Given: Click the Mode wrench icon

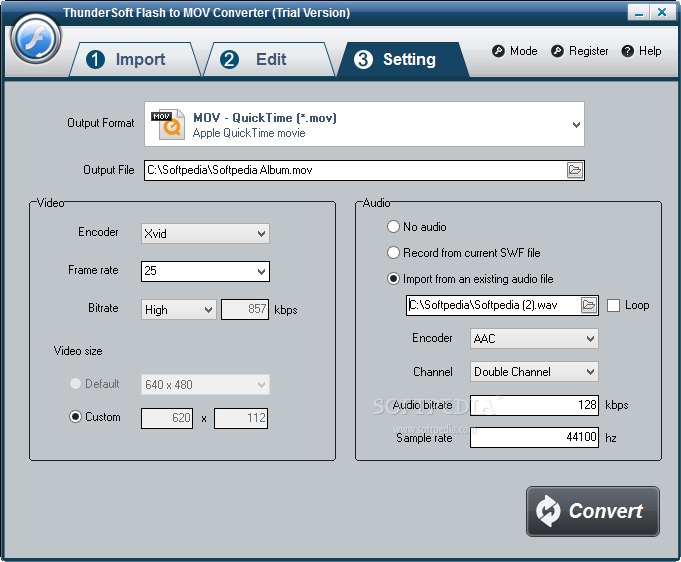Looking at the screenshot, I should click(x=498, y=51).
